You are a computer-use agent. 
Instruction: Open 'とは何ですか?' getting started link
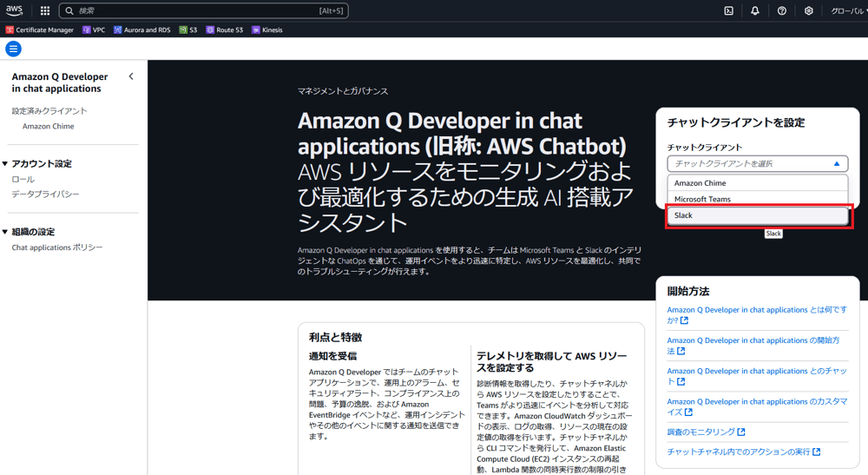point(757,315)
